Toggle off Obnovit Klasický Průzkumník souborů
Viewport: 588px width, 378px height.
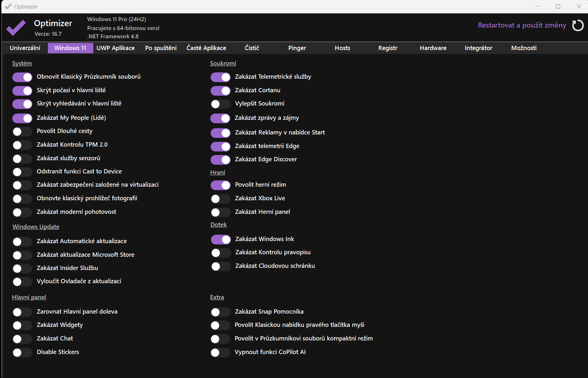pyautogui.click(x=23, y=77)
